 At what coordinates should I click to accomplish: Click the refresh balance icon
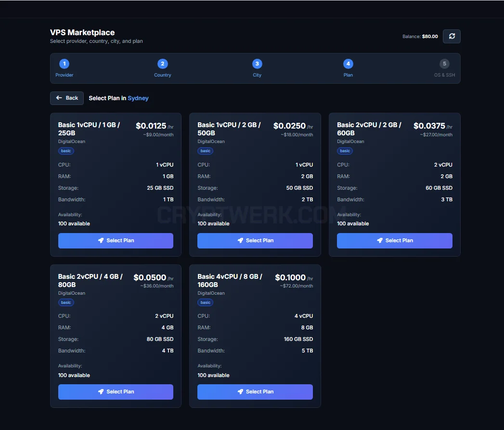[452, 36]
